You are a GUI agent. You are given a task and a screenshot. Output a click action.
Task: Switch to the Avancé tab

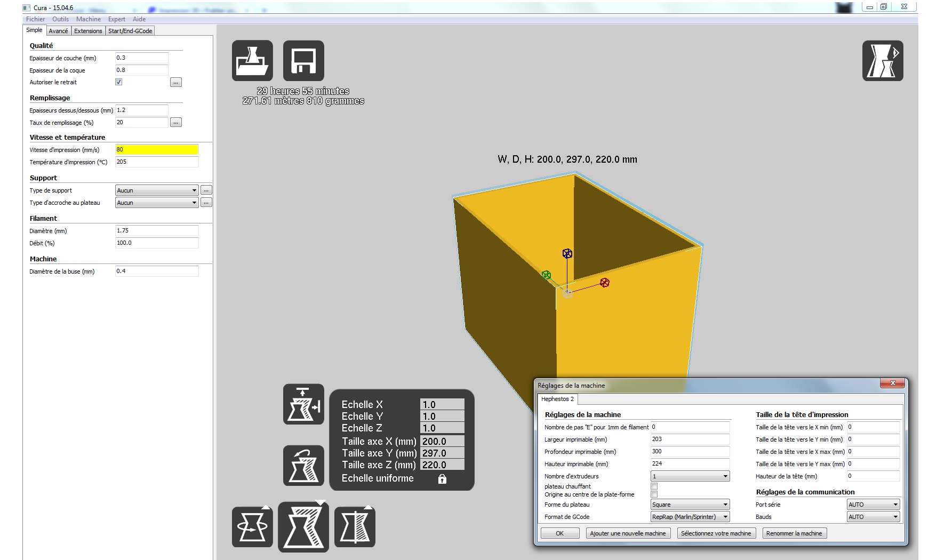[x=58, y=31]
